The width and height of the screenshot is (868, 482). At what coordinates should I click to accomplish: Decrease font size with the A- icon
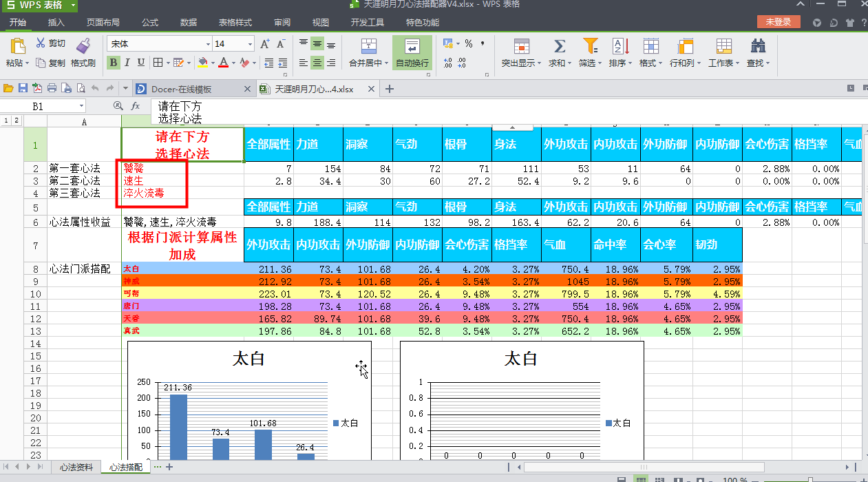click(281, 44)
